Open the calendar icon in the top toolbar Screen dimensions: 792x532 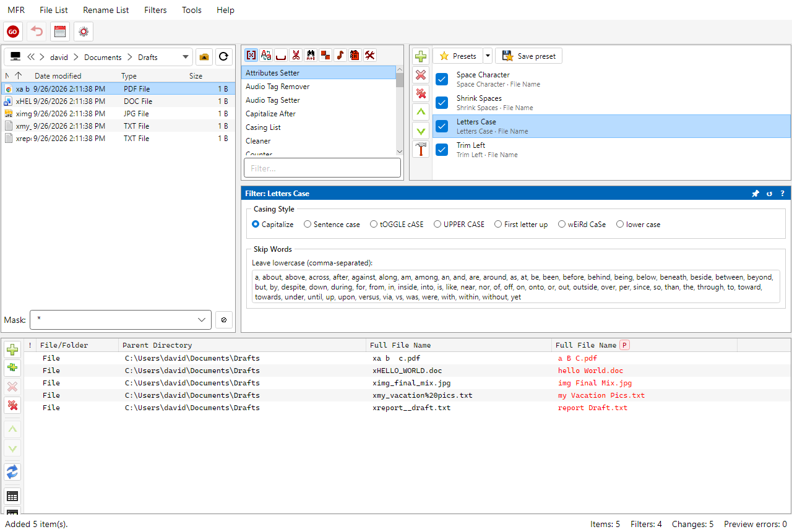[60, 32]
